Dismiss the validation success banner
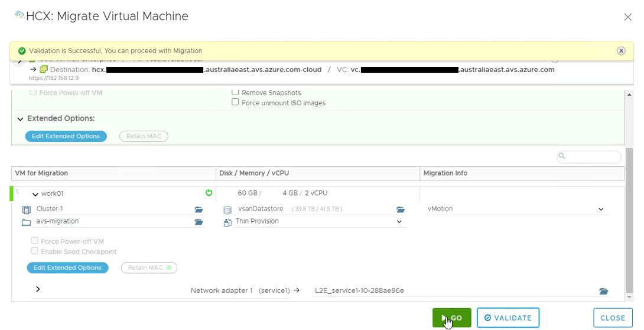 coord(621,50)
